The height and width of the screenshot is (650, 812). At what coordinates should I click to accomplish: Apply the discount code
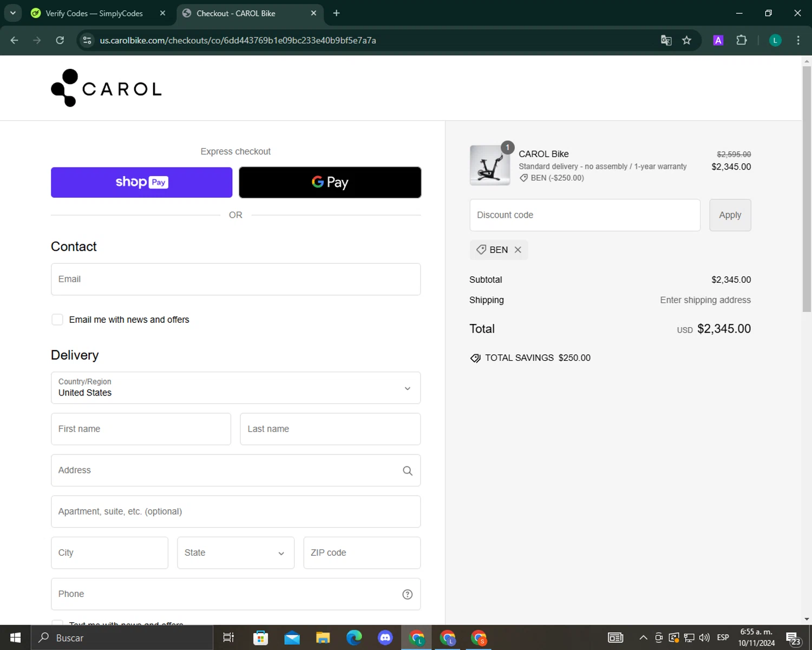pos(730,215)
